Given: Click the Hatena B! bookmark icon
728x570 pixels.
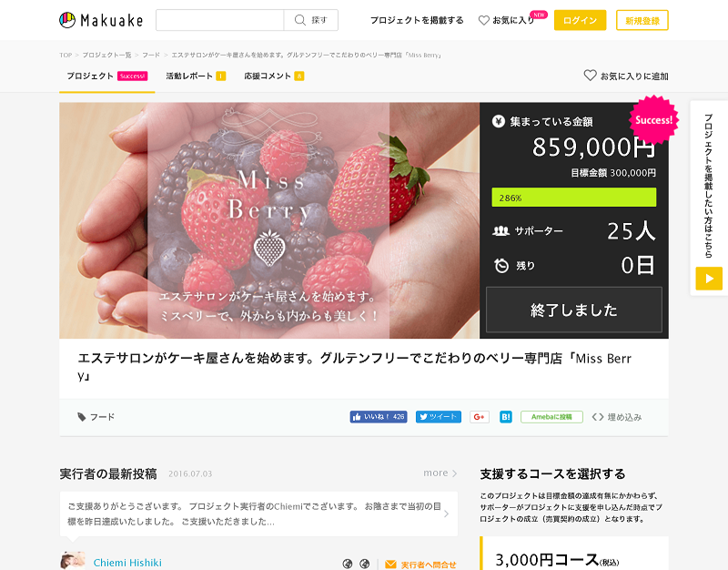Looking at the screenshot, I should click(x=506, y=417).
